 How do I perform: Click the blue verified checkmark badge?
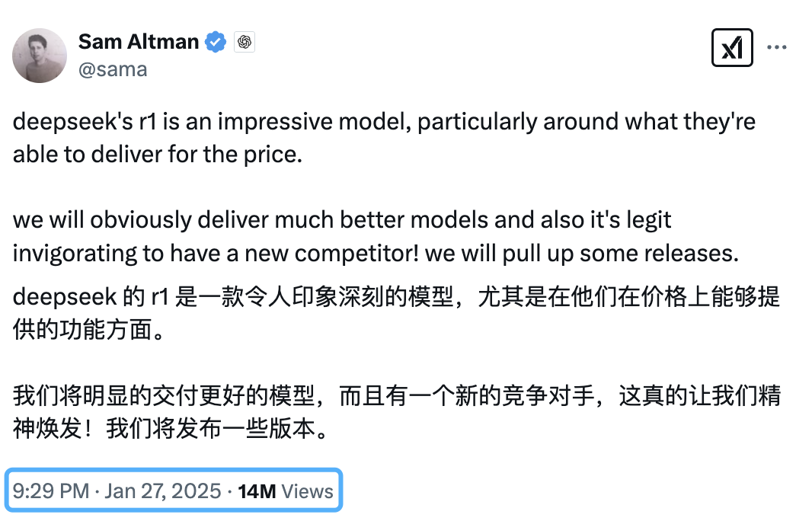[216, 43]
